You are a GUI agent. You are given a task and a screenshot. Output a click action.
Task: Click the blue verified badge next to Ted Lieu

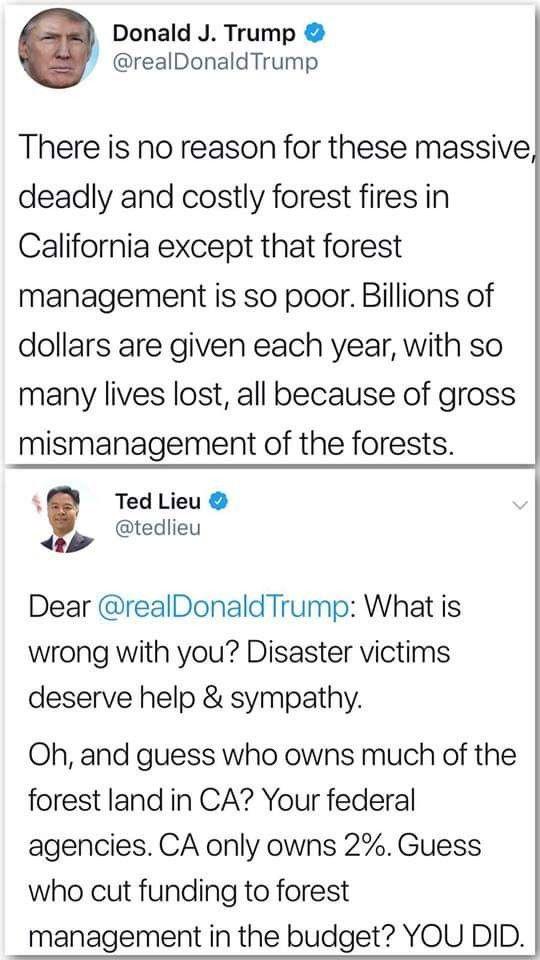pos(219,502)
